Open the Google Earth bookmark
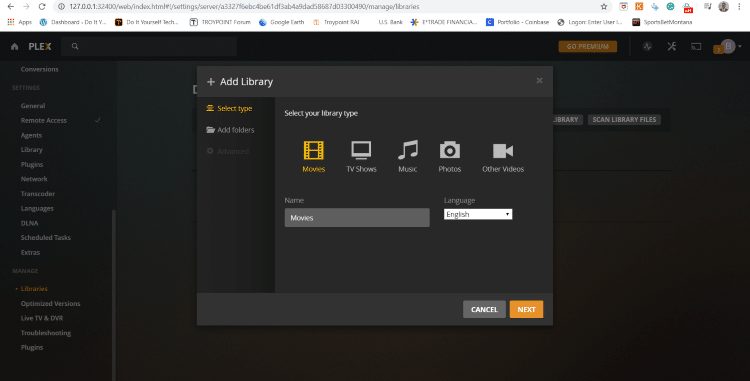 click(x=281, y=22)
